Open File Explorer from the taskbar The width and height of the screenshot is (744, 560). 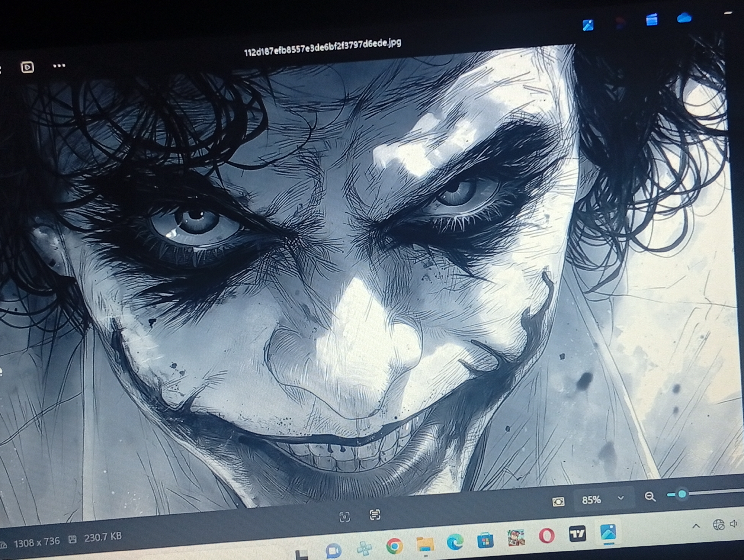[x=424, y=544]
